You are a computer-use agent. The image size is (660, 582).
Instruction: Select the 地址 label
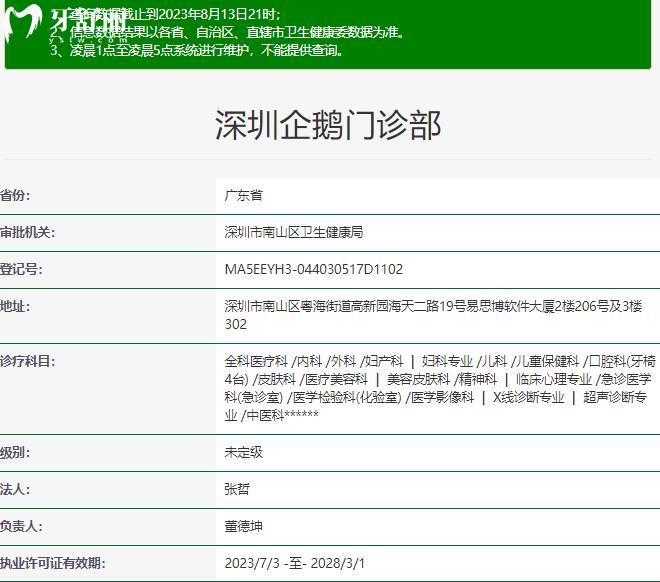15,306
